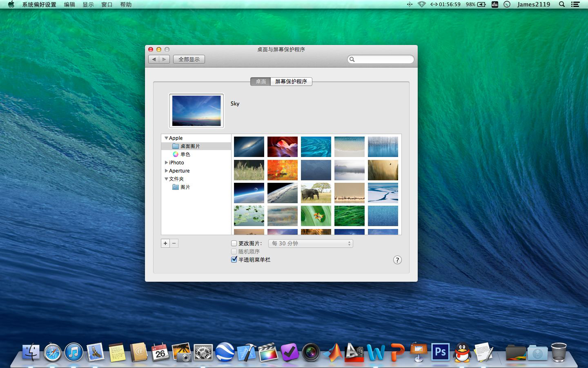This screenshot has width=588, height=368.
Task: Click the back navigation arrow
Action: (154, 59)
